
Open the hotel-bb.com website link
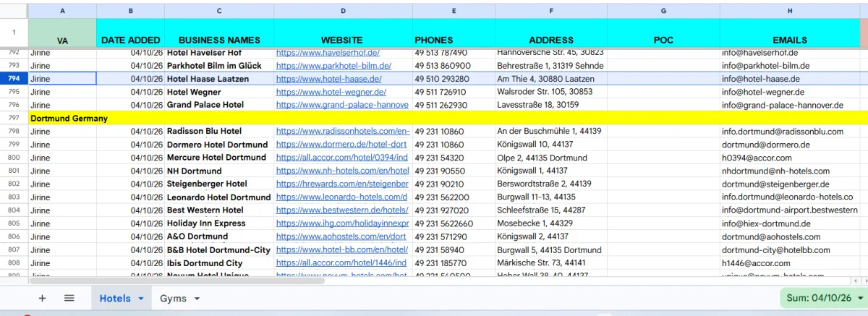[x=343, y=249]
